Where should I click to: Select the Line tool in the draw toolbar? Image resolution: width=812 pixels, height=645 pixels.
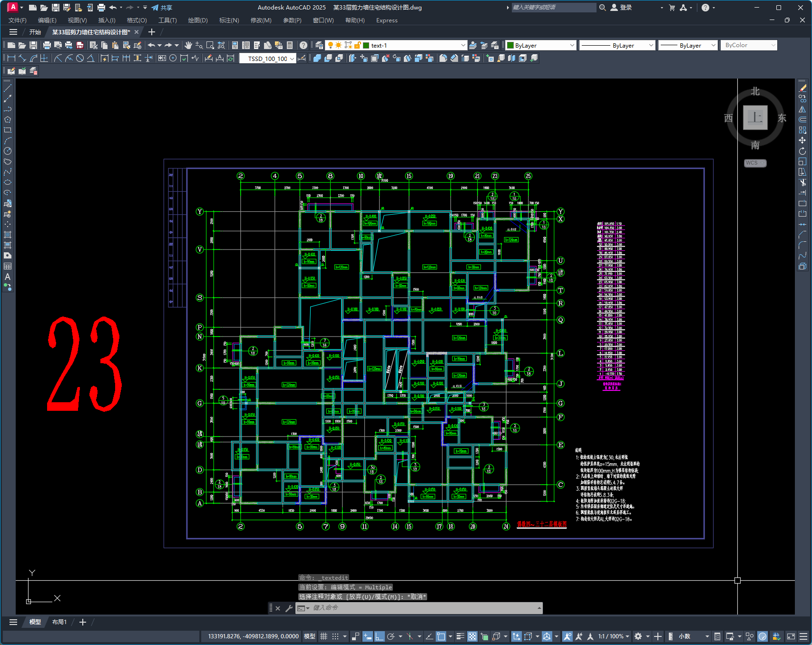(8, 88)
